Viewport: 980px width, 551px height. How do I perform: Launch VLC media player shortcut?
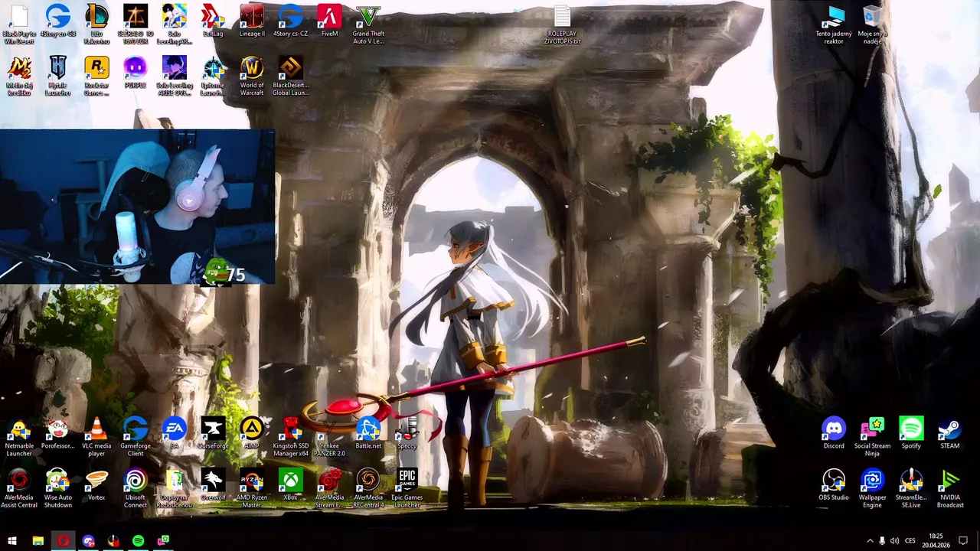click(96, 436)
